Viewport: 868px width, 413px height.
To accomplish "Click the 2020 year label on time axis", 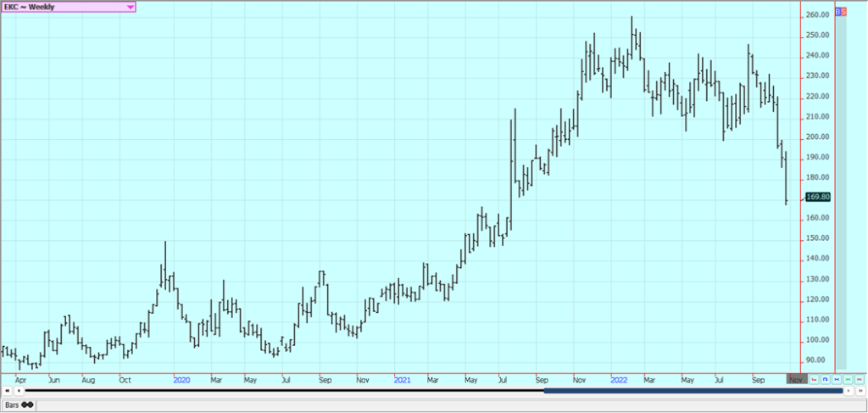I will [x=181, y=380].
